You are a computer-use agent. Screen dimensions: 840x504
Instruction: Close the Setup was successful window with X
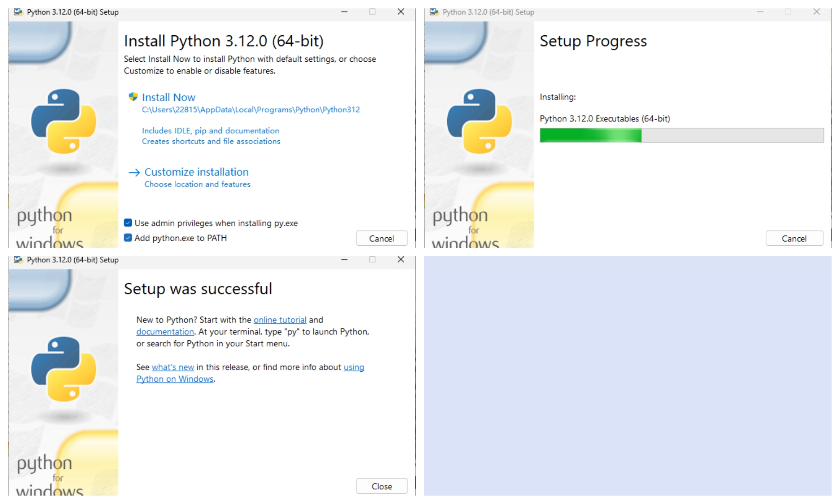(401, 260)
